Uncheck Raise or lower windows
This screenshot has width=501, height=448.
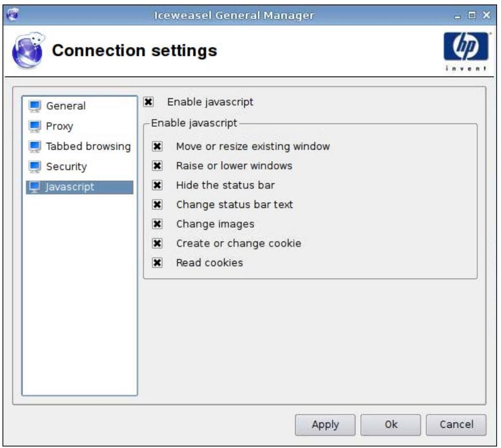point(157,165)
